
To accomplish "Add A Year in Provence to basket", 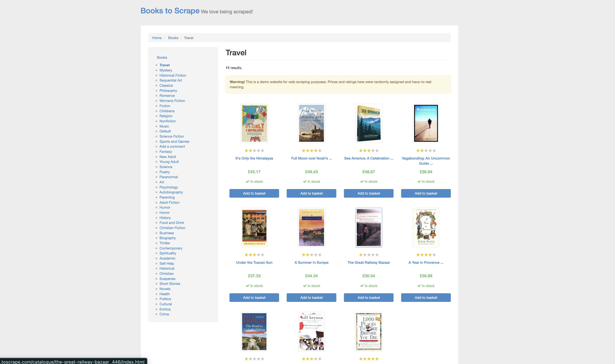I will coord(426,297).
